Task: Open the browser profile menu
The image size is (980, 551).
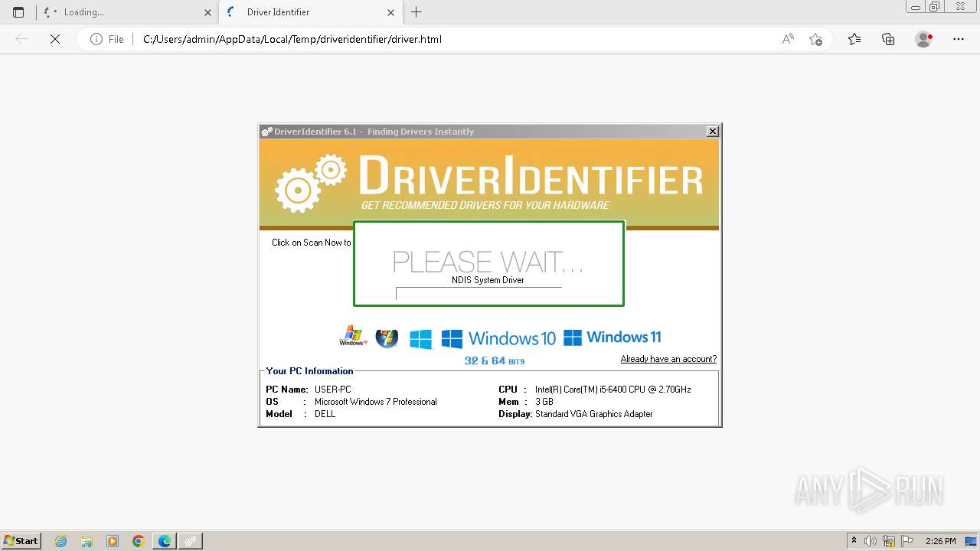Action: pyautogui.click(x=924, y=39)
